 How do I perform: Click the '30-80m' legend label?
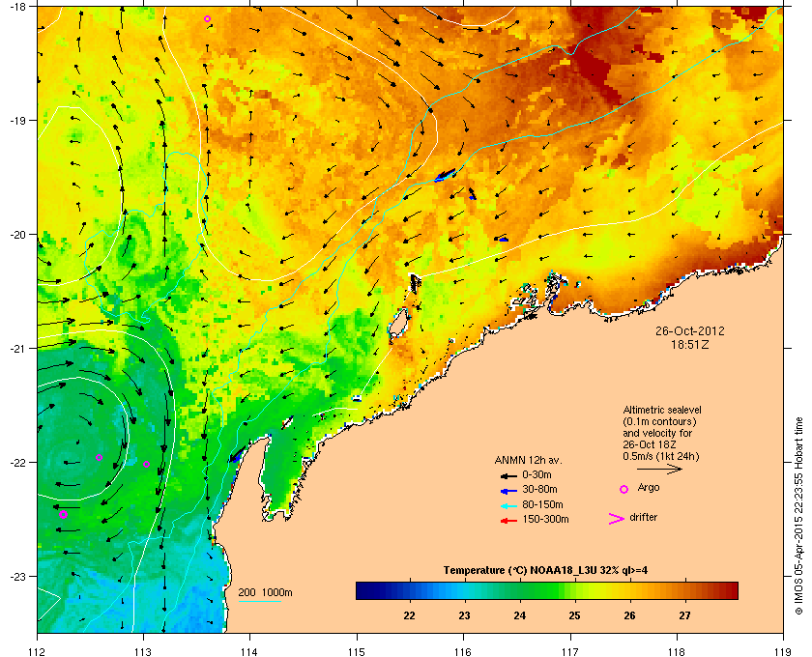539,489
